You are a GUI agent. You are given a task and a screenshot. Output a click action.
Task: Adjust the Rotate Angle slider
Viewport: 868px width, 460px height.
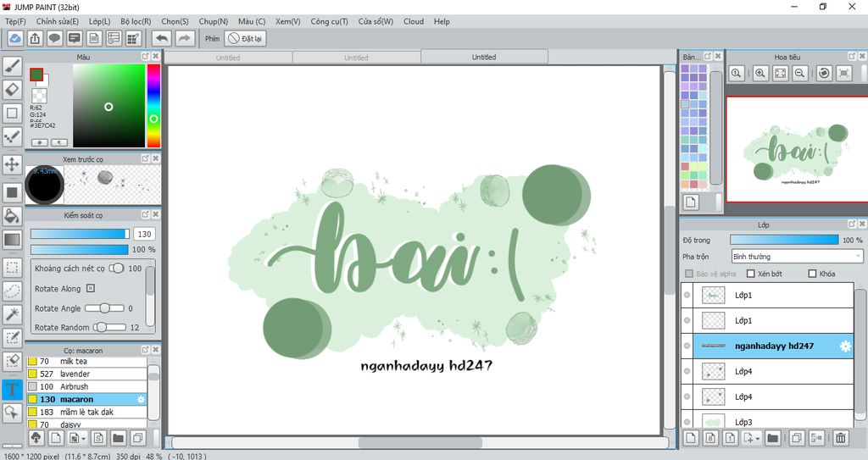(105, 308)
